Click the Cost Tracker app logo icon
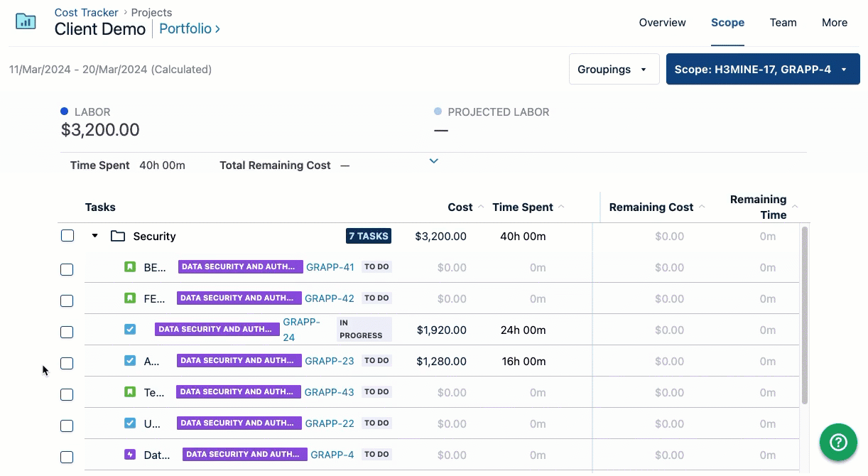 pos(26,21)
